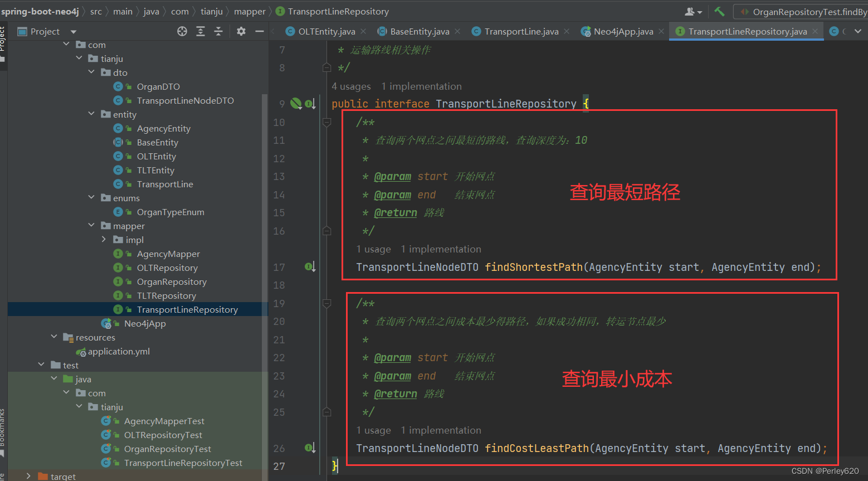Screen dimensions: 868x481
Task: Collapse the entity folder
Action: click(x=91, y=114)
